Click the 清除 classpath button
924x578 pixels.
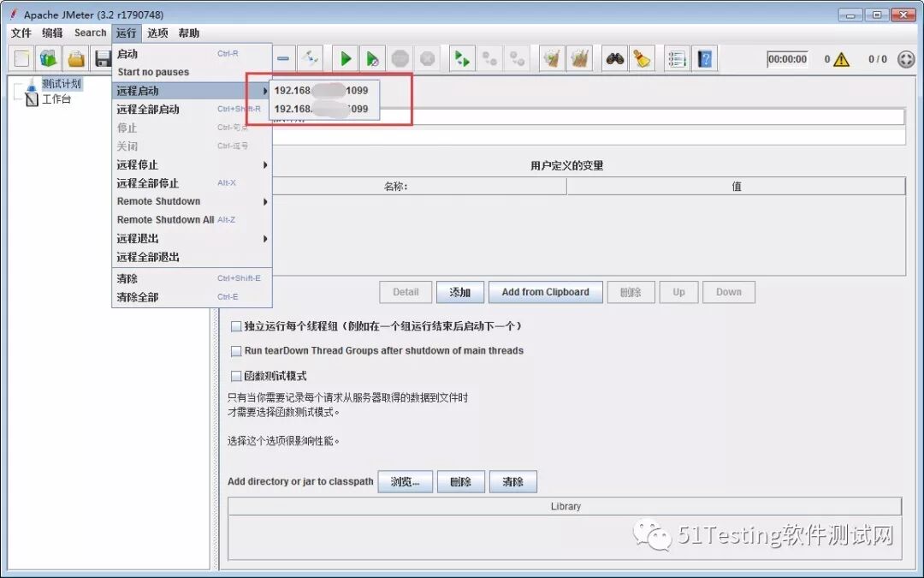(x=513, y=481)
